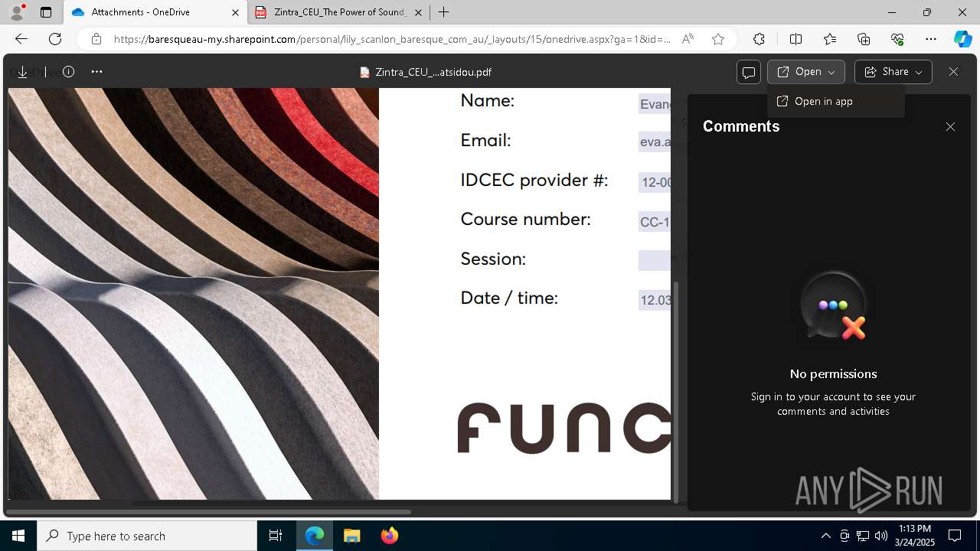
Task: Close the PDF file viewer
Action: tap(953, 72)
